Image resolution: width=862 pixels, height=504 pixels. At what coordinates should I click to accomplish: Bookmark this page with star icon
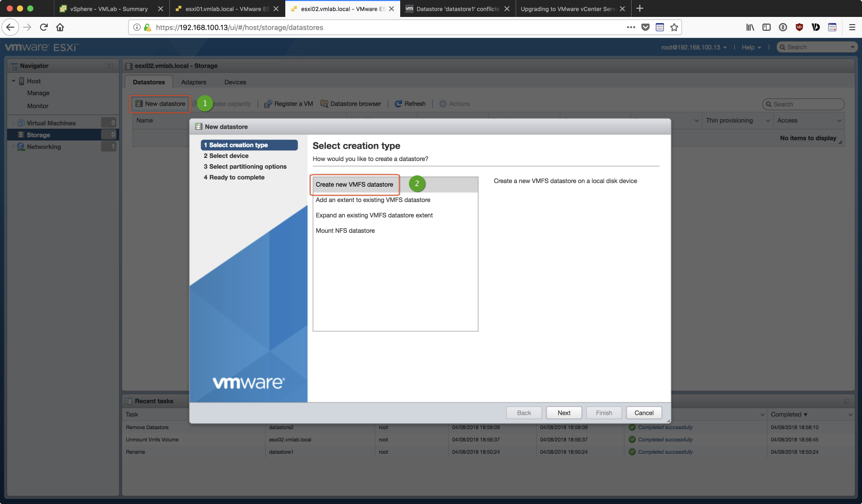tap(674, 27)
